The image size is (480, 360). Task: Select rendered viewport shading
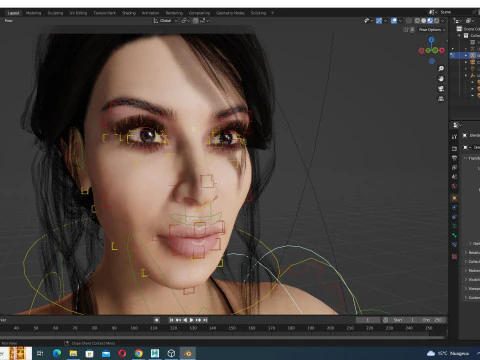tap(436, 21)
